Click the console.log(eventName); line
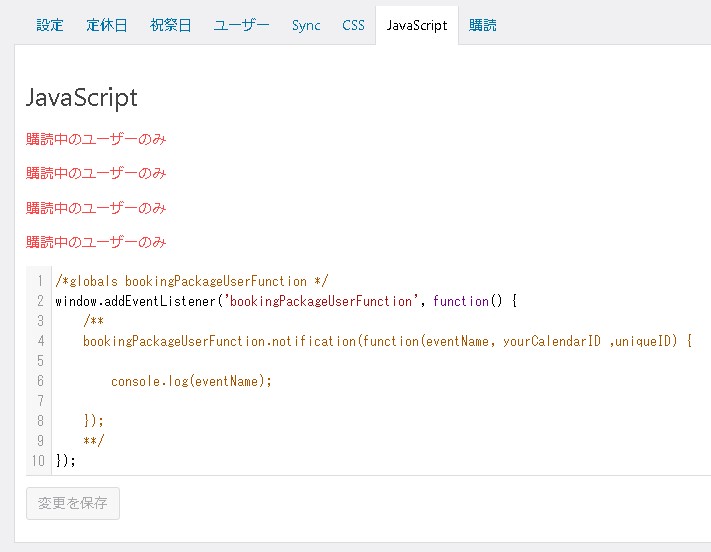Image resolution: width=711 pixels, height=552 pixels. 191,381
